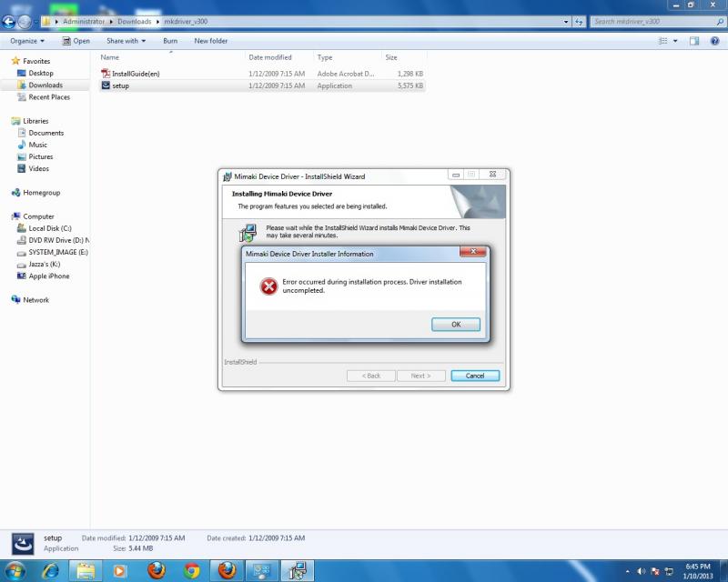This screenshot has height=582, width=728.
Task: Switch to the InstallShield installer taskbar icon
Action: click(298, 571)
